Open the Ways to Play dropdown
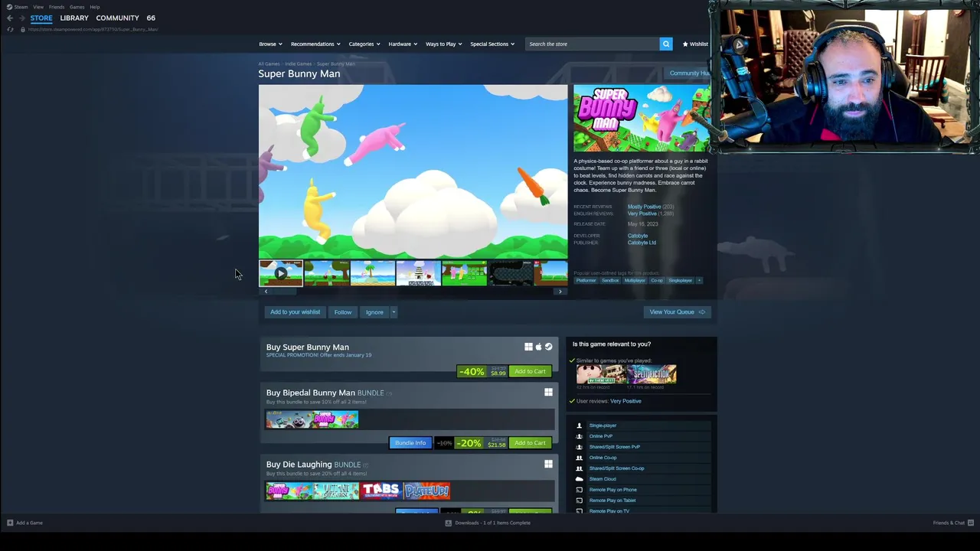 pos(443,44)
